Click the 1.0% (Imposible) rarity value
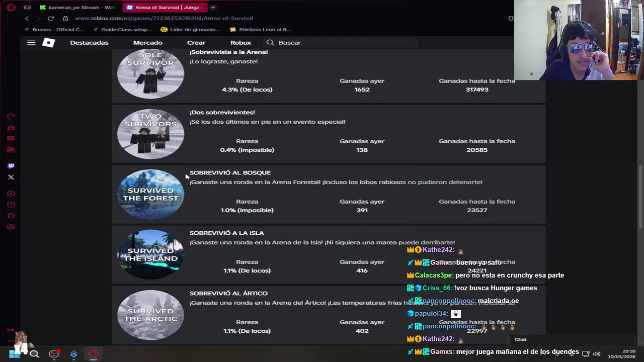Image resolution: width=644 pixels, height=362 pixels. pyautogui.click(x=247, y=210)
